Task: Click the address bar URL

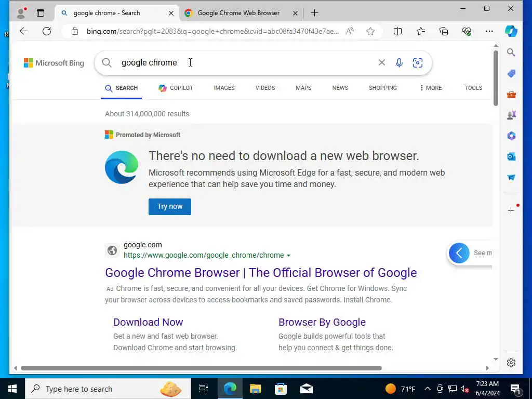Action: click(x=212, y=32)
